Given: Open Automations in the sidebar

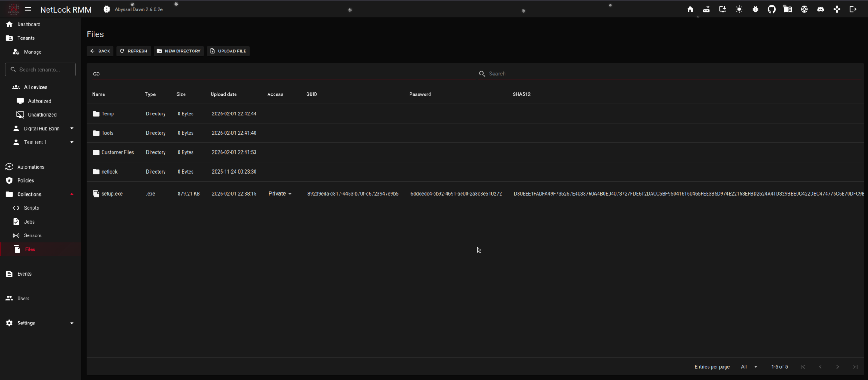Looking at the screenshot, I should click(x=41, y=167).
